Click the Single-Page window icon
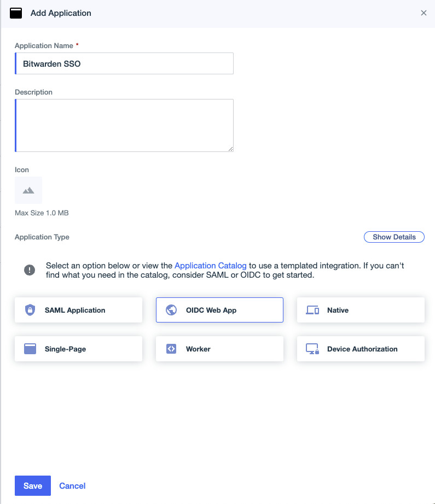This screenshot has height=504, width=435. (x=30, y=349)
